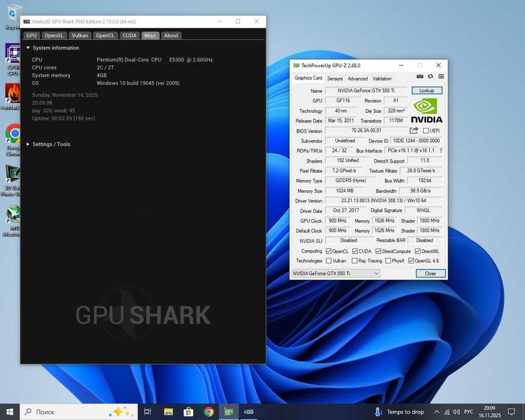Toggle the PhysX checkbox

coord(388,260)
